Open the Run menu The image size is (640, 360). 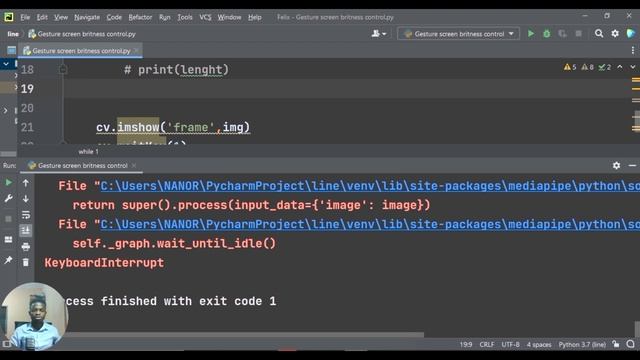coord(165,17)
